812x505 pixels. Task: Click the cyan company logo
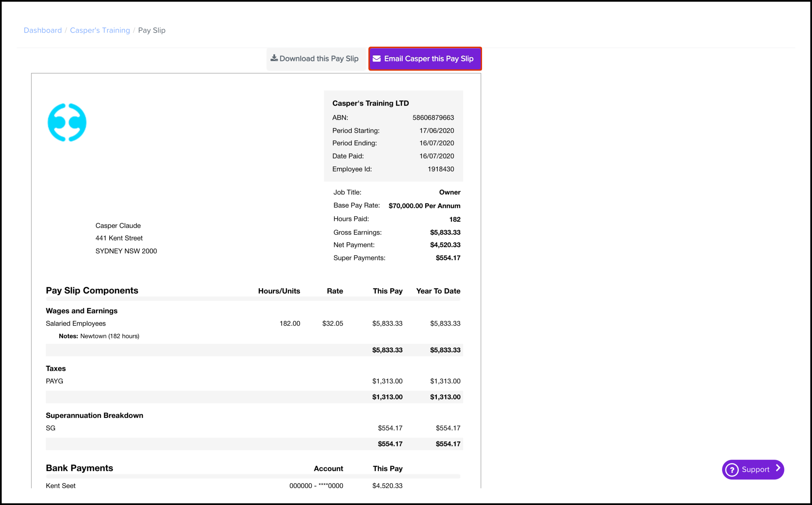point(67,123)
